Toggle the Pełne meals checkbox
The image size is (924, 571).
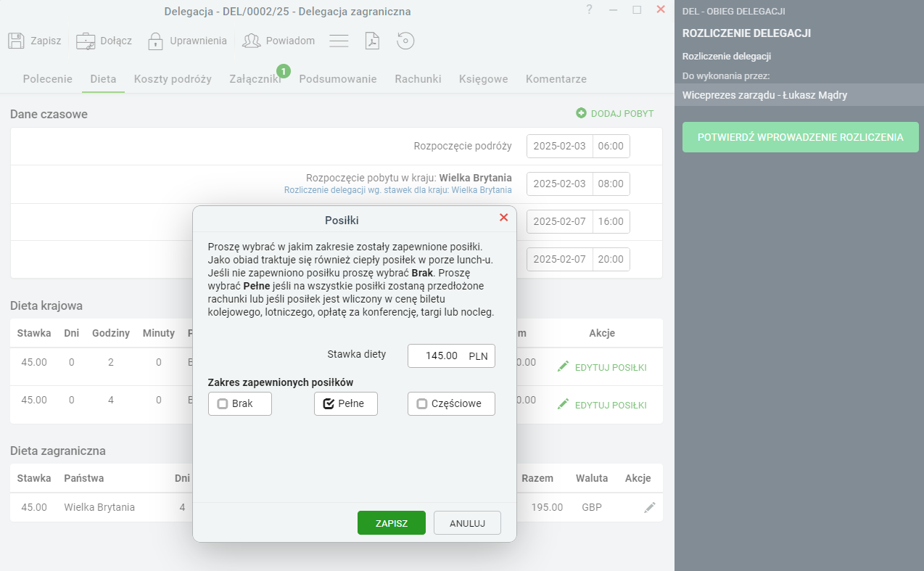(x=329, y=403)
